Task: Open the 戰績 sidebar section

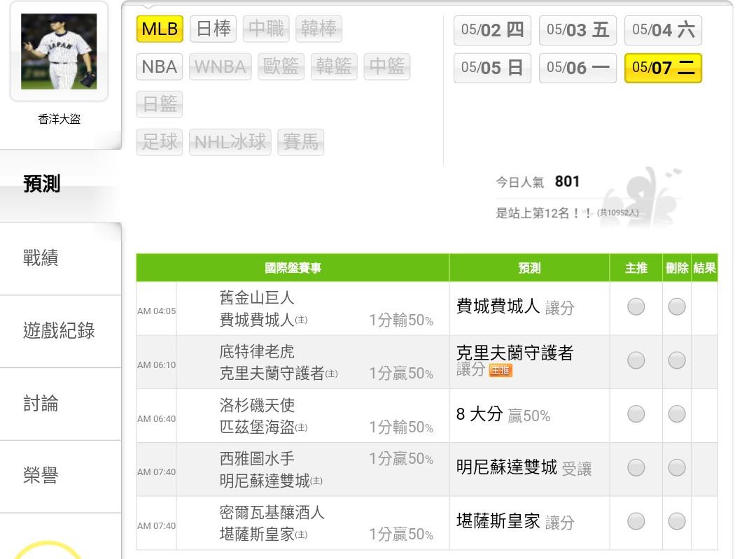Action: coord(60,258)
